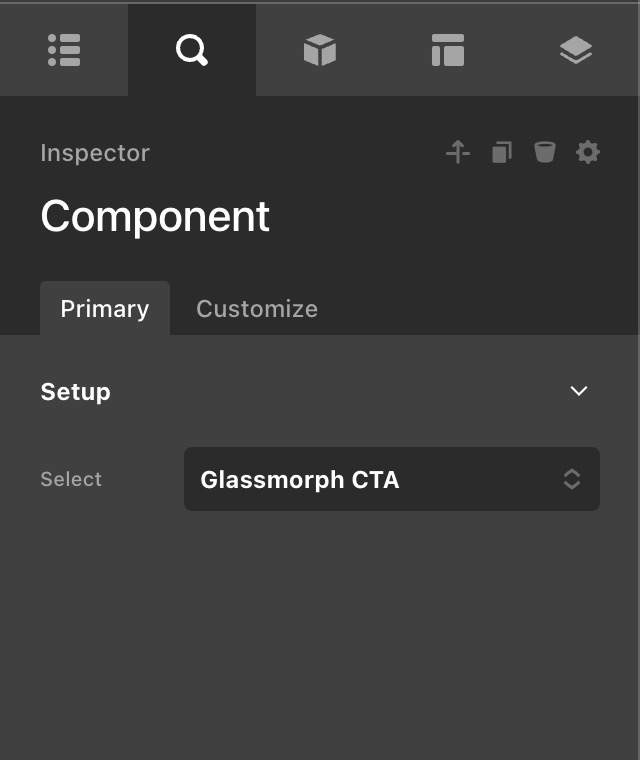Click the up-down arrows on Select dropdown

tap(572, 479)
